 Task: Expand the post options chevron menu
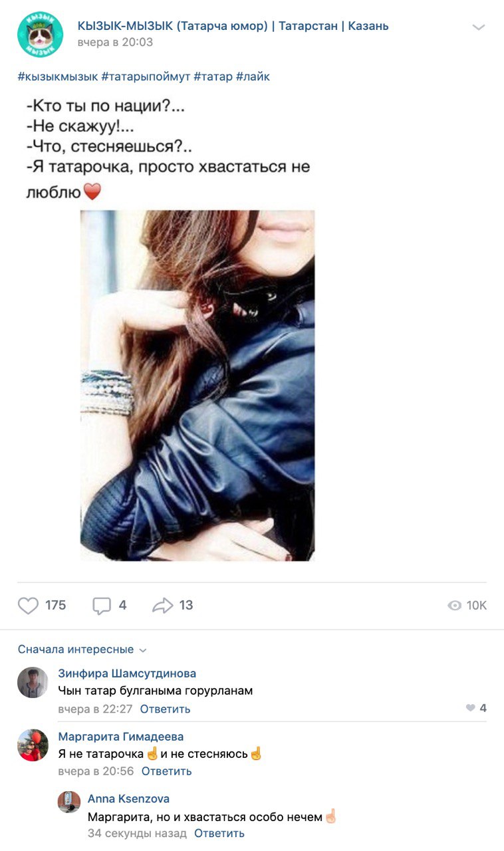click(478, 27)
